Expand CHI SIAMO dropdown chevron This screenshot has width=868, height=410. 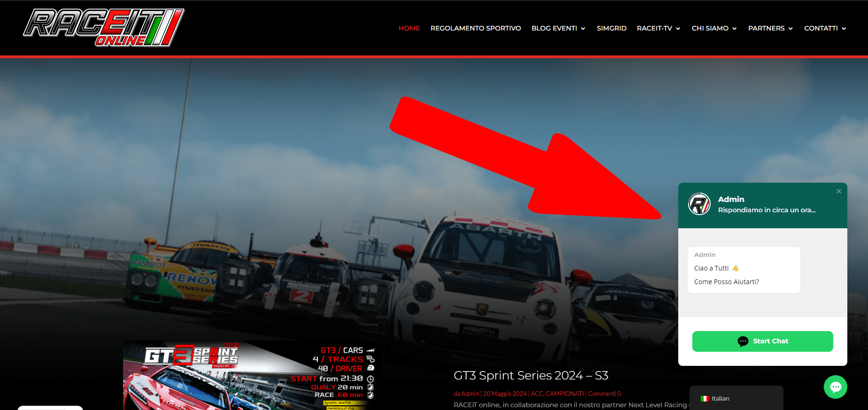[x=734, y=29]
